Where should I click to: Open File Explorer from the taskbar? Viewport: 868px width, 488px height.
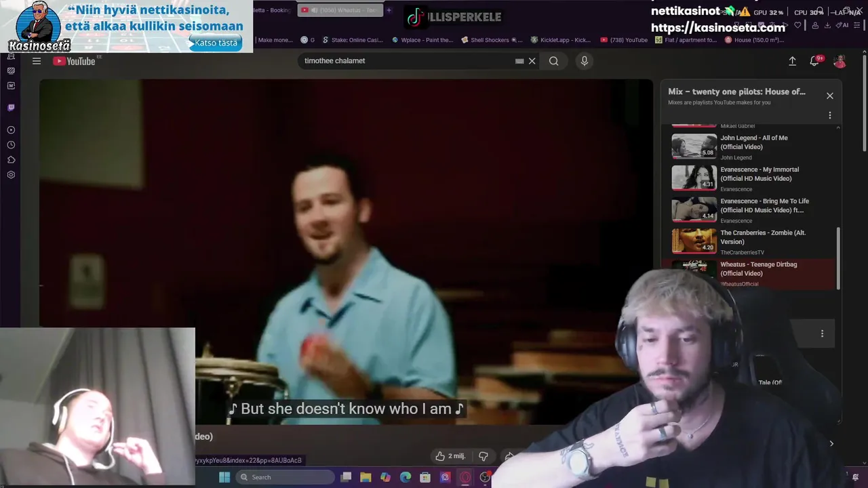pyautogui.click(x=366, y=477)
